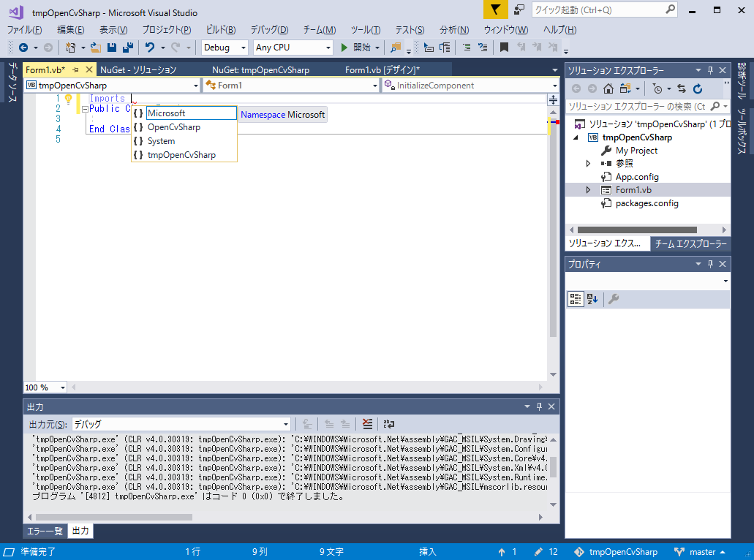
Task: Open the Debug configuration dropdown
Action: coord(225,47)
